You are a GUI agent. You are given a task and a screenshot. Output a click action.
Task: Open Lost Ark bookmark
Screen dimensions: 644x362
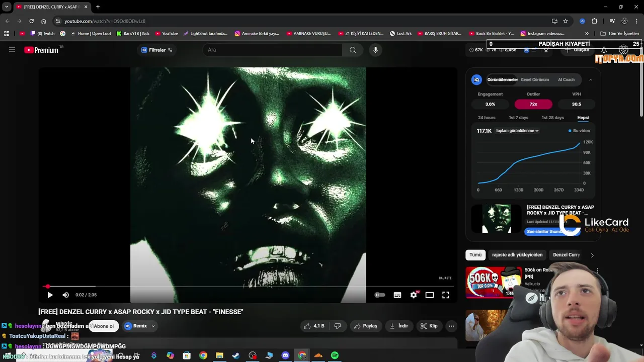tap(400, 34)
